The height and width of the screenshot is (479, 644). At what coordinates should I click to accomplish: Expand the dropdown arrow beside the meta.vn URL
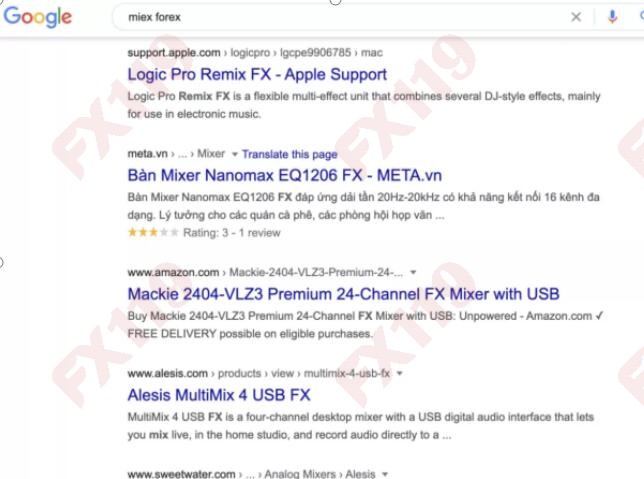pyautogui.click(x=234, y=154)
